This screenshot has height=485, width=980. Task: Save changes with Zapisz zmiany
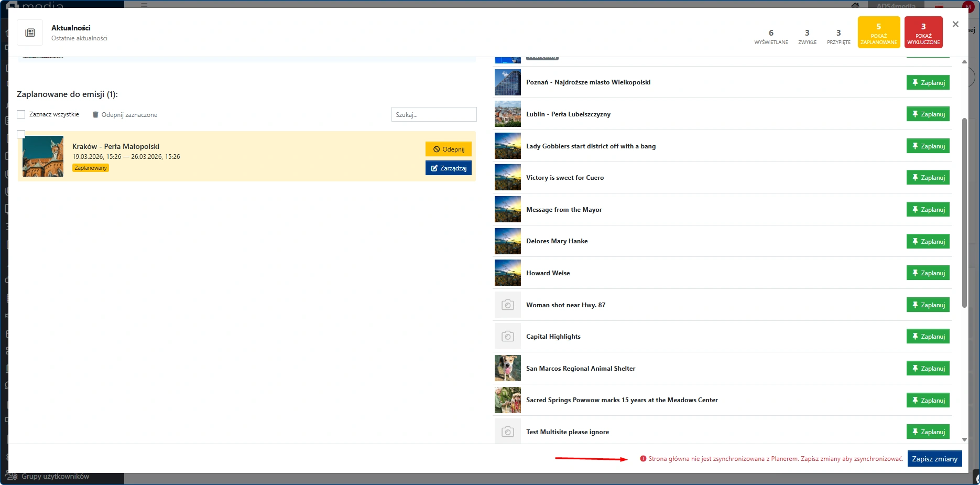pos(934,459)
